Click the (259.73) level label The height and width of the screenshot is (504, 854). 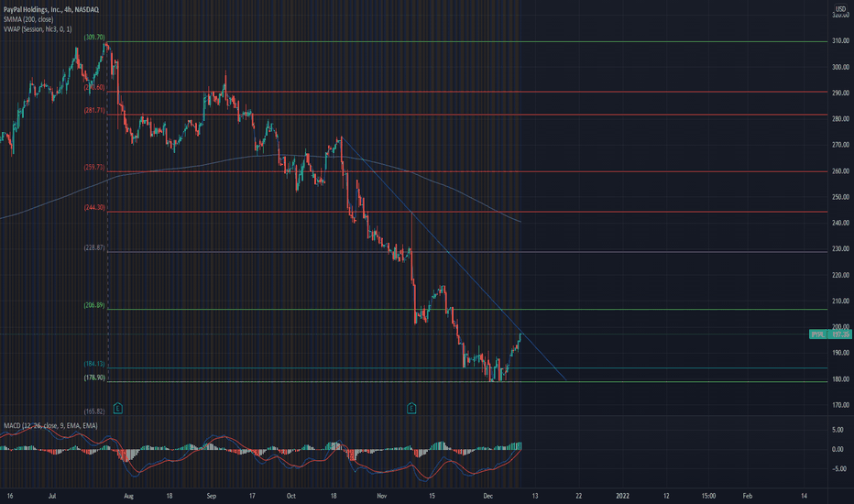tap(94, 168)
